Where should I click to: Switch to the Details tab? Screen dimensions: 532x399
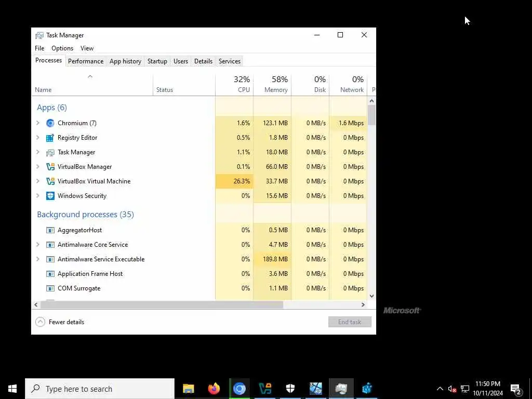pos(203,61)
